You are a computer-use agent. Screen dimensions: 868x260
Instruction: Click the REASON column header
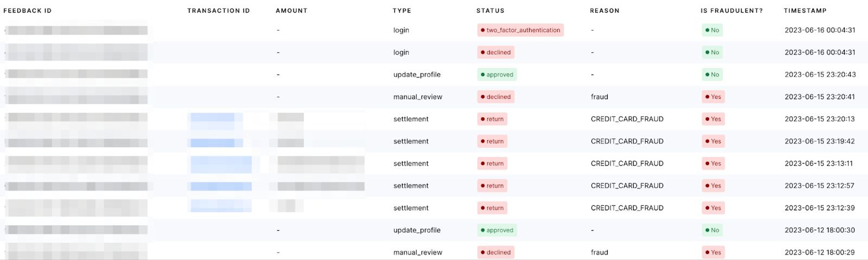click(604, 10)
